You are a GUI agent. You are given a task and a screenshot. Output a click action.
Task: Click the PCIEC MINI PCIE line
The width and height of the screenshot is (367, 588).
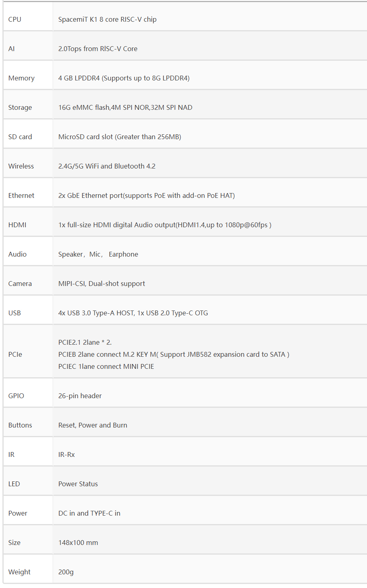106,366
